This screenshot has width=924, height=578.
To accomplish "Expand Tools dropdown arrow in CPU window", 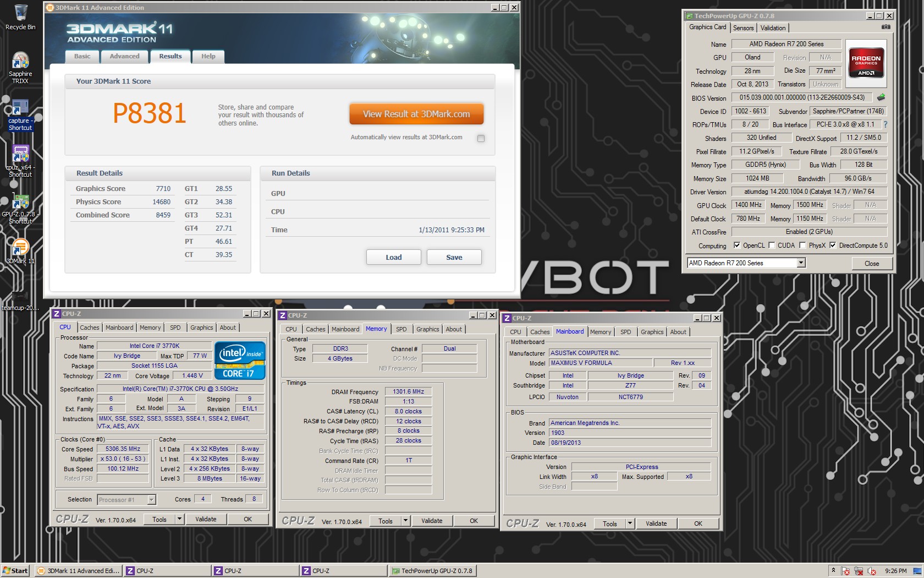I will [179, 519].
